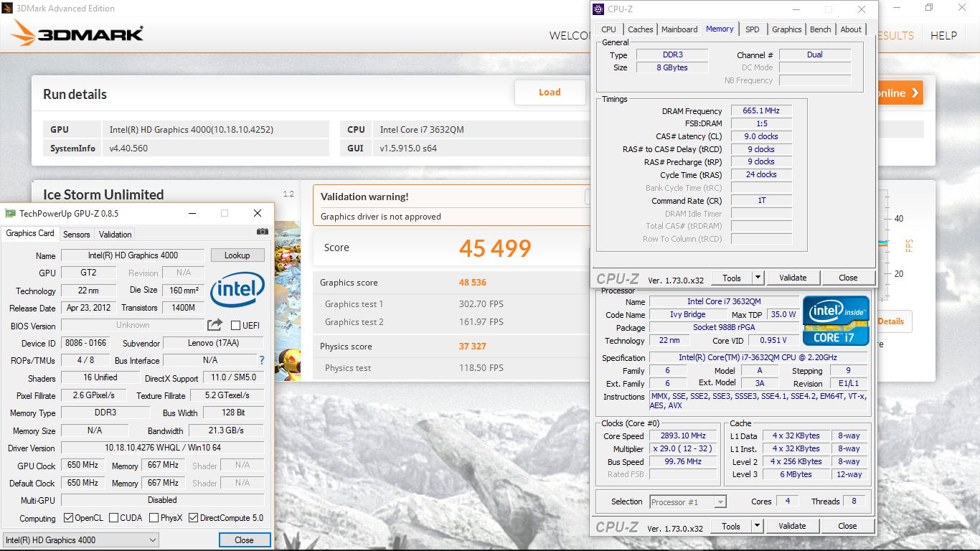Click the CPU-Z title bar chip icon

coord(598,9)
